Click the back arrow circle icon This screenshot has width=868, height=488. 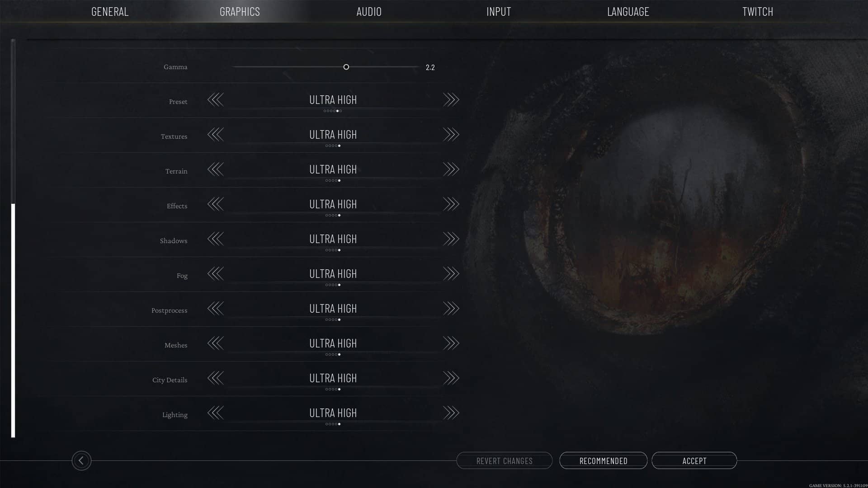pyautogui.click(x=81, y=460)
